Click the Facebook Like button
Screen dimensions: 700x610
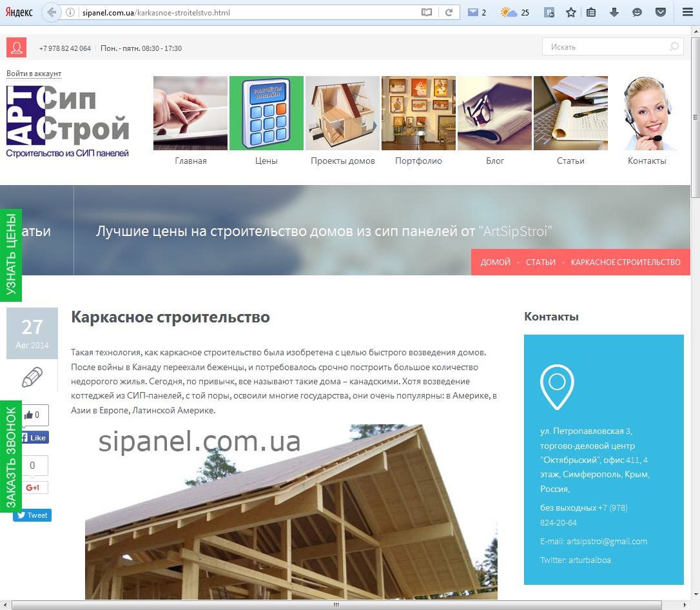coord(34,438)
